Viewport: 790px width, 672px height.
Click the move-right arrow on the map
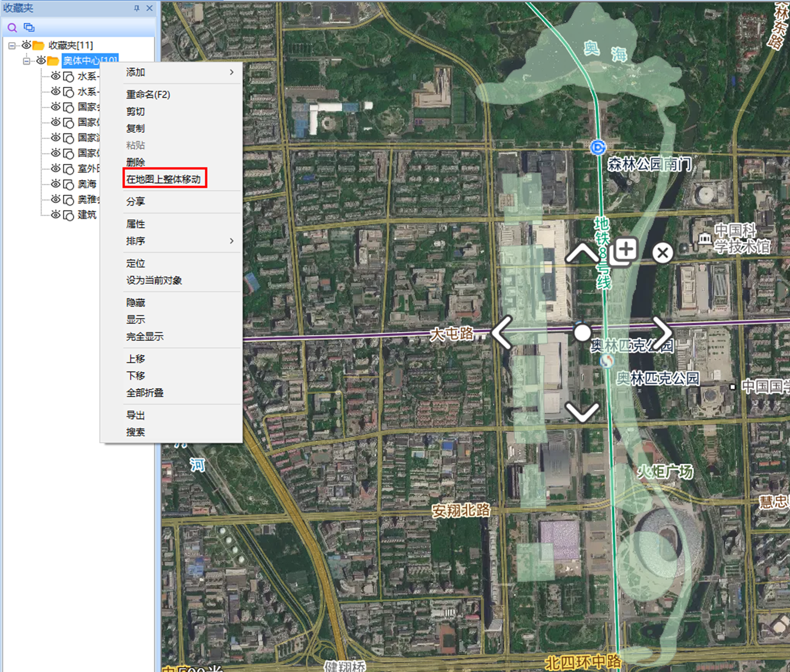662,333
